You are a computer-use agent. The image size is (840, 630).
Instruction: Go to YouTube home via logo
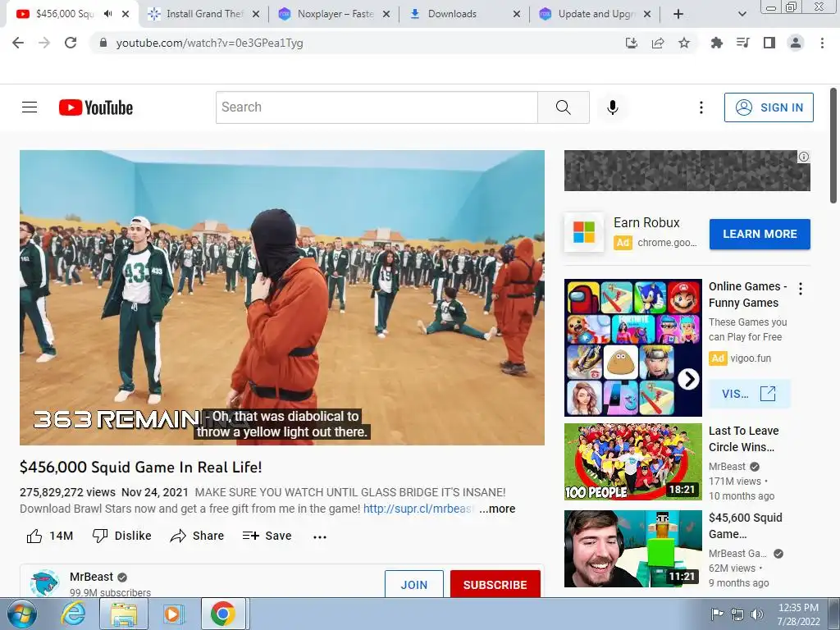[96, 107]
